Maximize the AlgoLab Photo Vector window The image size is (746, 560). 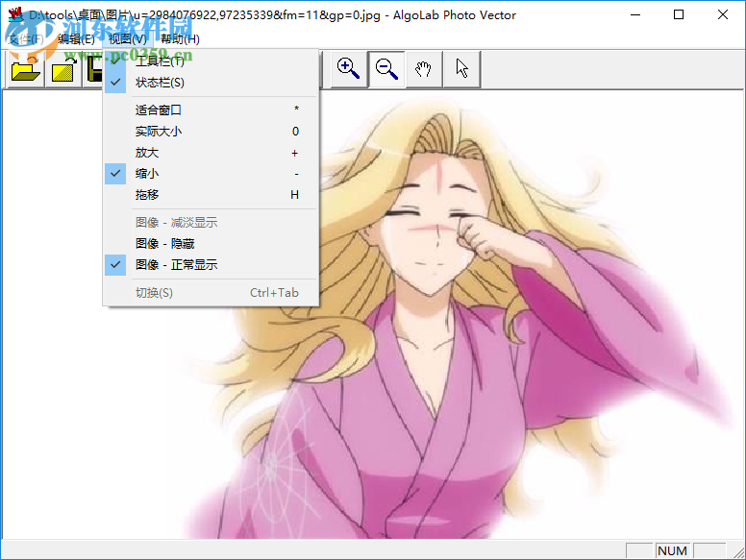point(679,14)
